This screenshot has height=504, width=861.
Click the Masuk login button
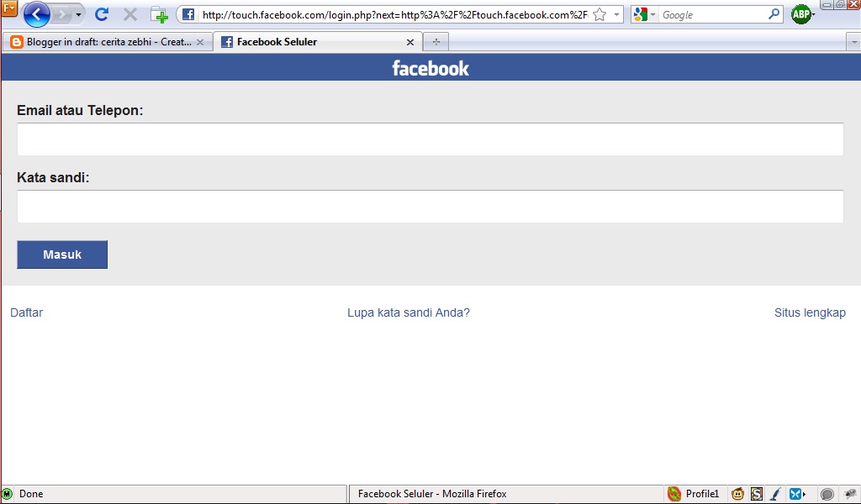click(62, 255)
